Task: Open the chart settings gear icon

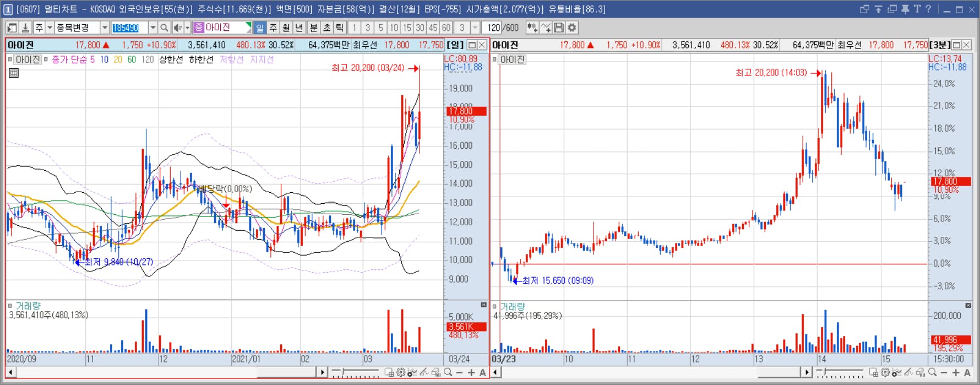Action: (x=572, y=28)
